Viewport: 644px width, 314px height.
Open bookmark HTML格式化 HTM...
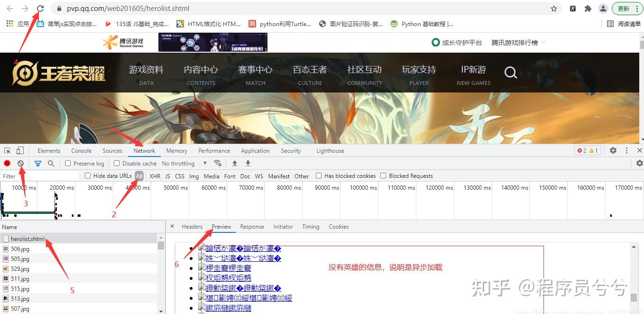[x=209, y=24]
